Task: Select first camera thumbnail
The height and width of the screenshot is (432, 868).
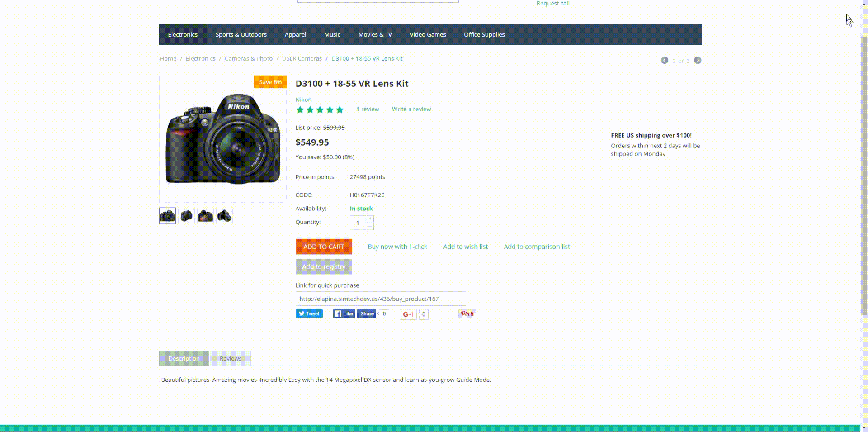Action: [x=167, y=216]
